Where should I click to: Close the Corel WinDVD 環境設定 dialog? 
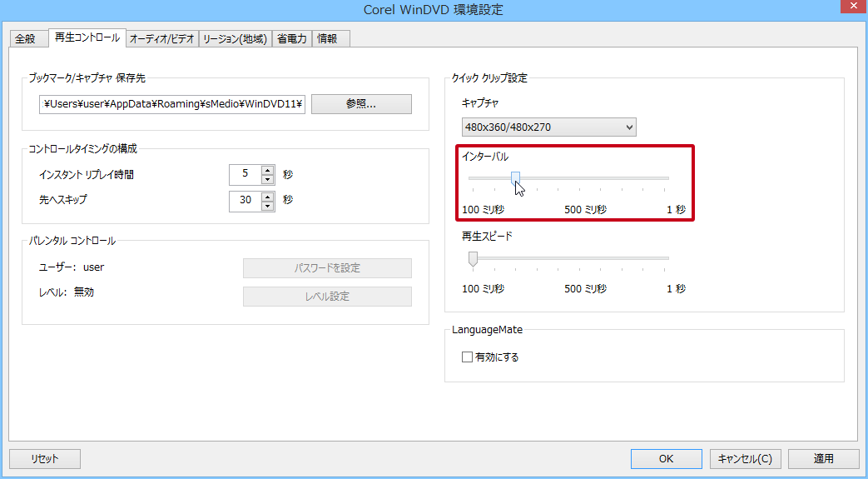pos(852,6)
